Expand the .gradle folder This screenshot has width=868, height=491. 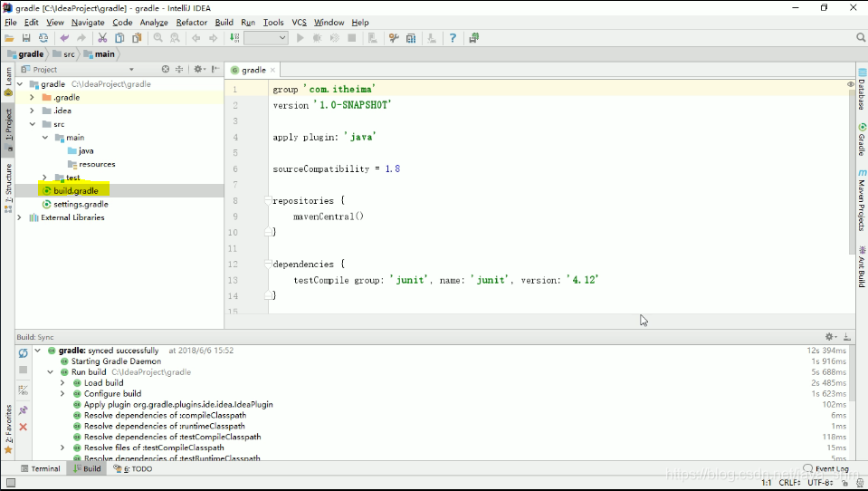coord(32,98)
